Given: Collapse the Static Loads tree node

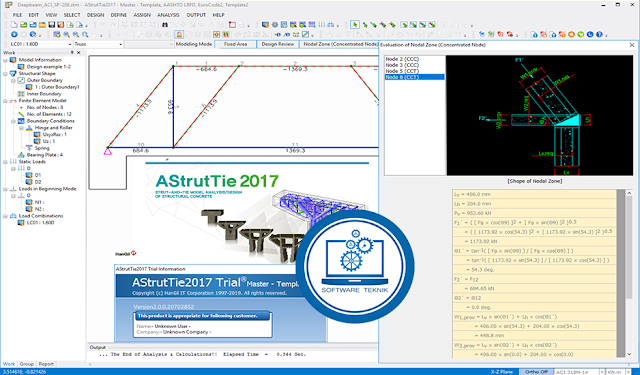Looking at the screenshot, I should [5, 162].
